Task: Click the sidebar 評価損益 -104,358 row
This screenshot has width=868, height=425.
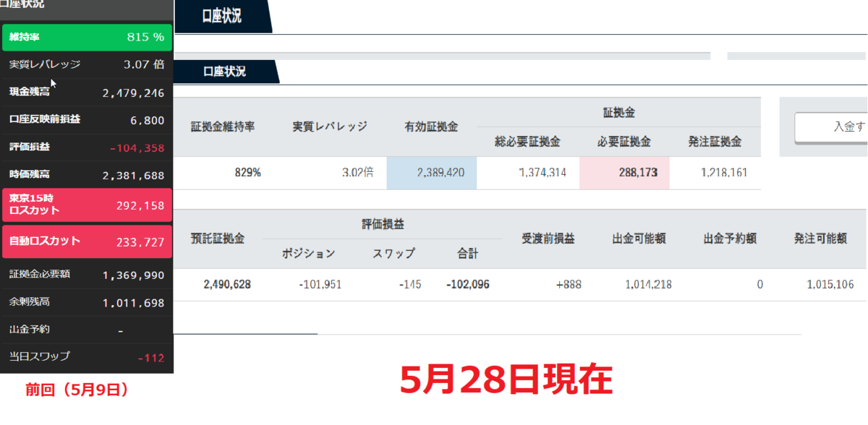Action: point(87,147)
